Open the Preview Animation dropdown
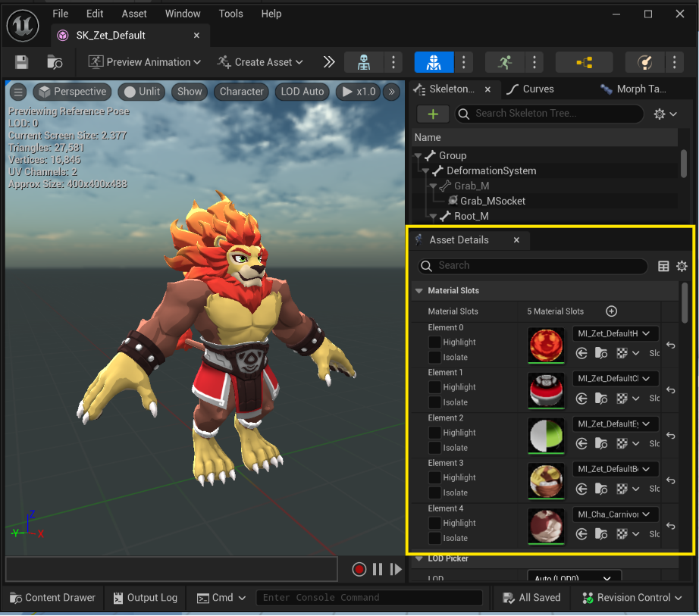Viewport: 699px width, 616px height. 145,62
